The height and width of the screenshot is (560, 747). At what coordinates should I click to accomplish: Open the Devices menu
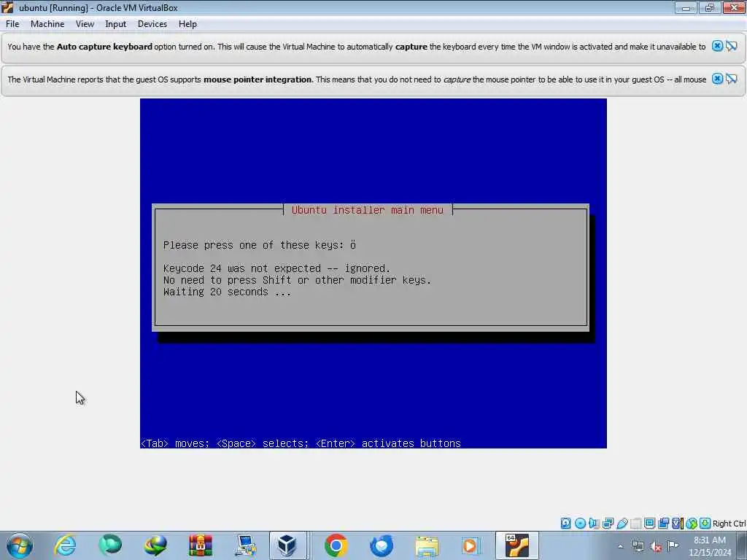(x=152, y=24)
